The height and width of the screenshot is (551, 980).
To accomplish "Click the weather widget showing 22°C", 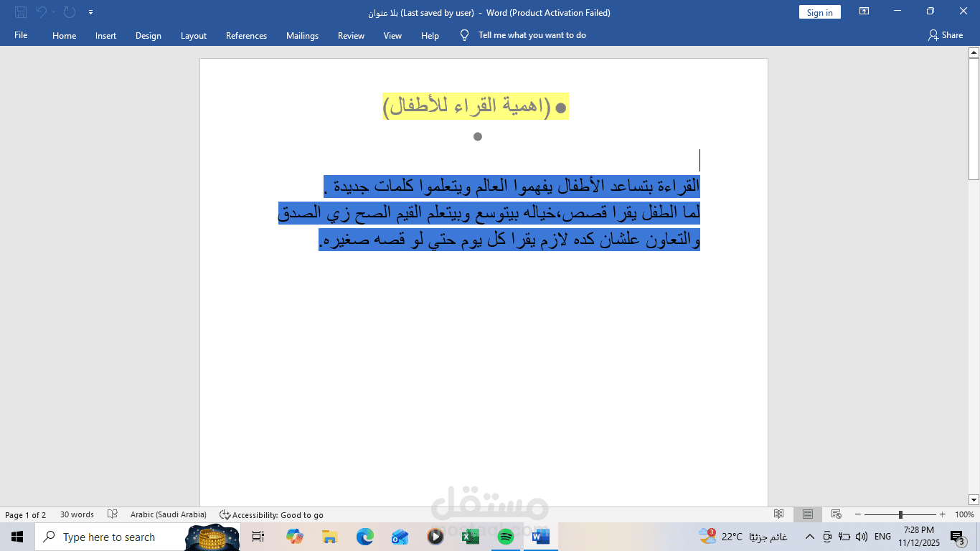I will pos(743,537).
